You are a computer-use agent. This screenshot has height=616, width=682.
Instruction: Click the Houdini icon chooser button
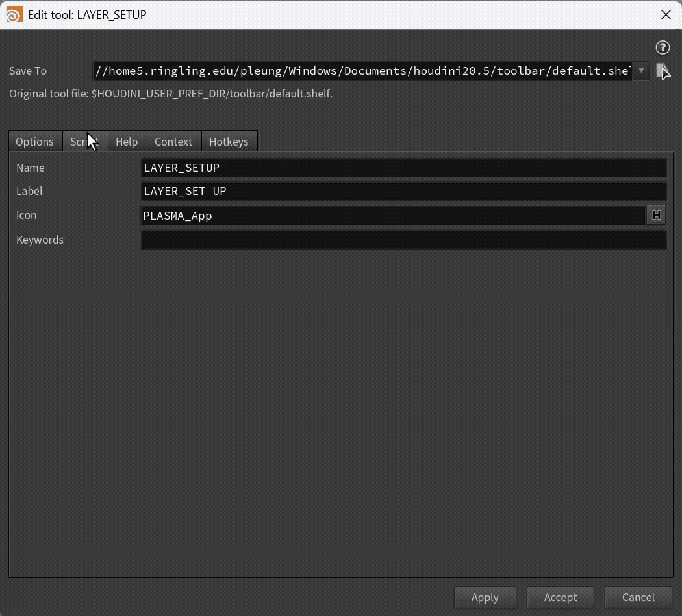tap(656, 215)
